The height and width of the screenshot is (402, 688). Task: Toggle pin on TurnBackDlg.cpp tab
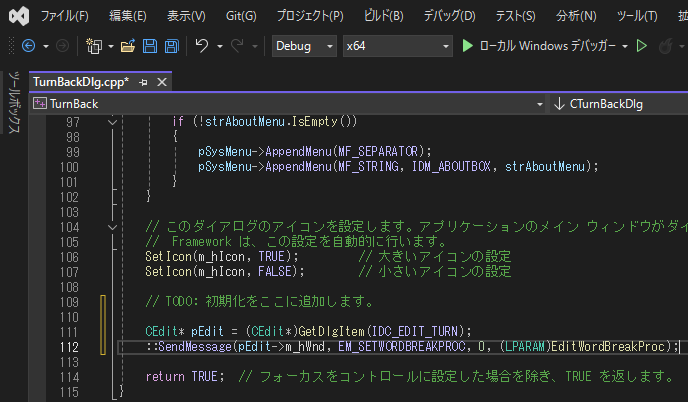[144, 81]
